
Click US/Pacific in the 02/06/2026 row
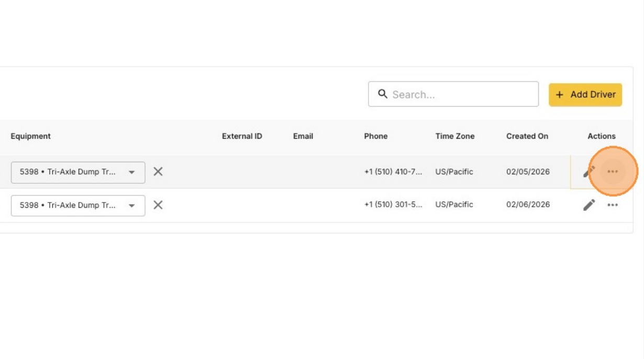454,205
